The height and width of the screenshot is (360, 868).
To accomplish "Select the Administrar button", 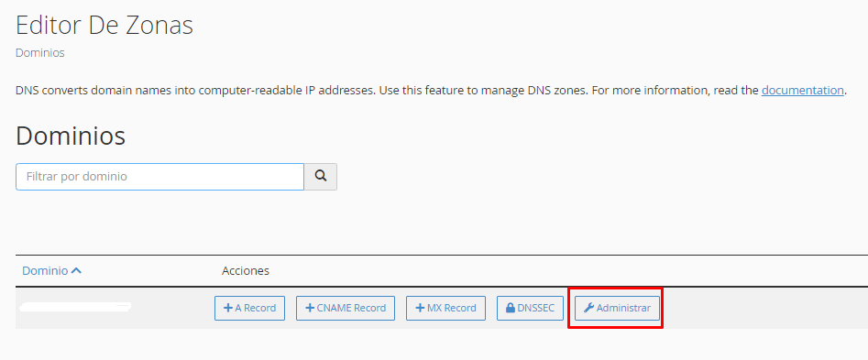I will pyautogui.click(x=617, y=308).
